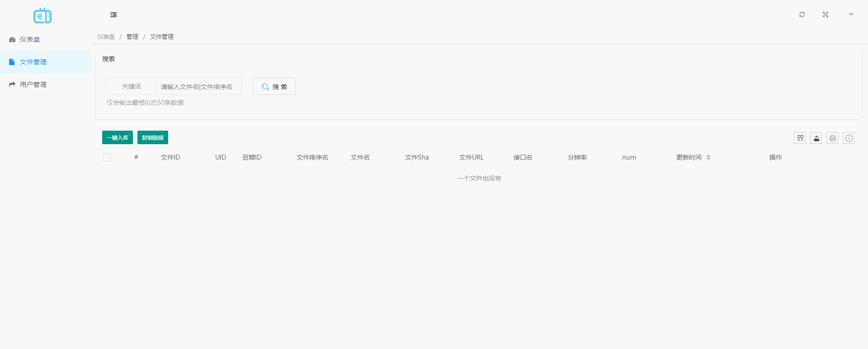Open the column filter icon
The width and height of the screenshot is (868, 349).
click(x=800, y=138)
